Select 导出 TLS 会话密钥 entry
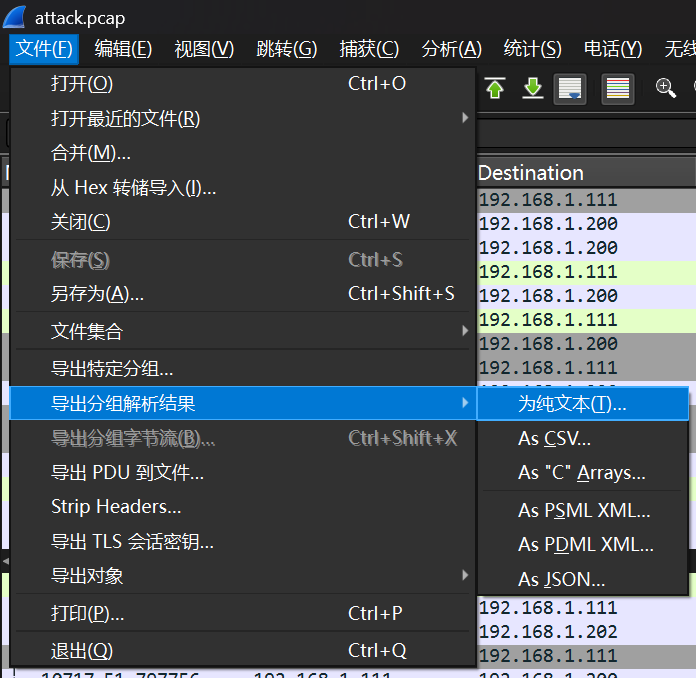Screen dimensions: 696x678 click(132, 542)
